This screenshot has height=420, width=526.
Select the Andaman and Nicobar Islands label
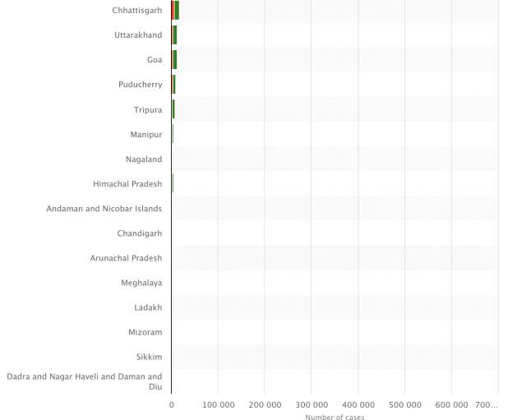[x=104, y=209]
